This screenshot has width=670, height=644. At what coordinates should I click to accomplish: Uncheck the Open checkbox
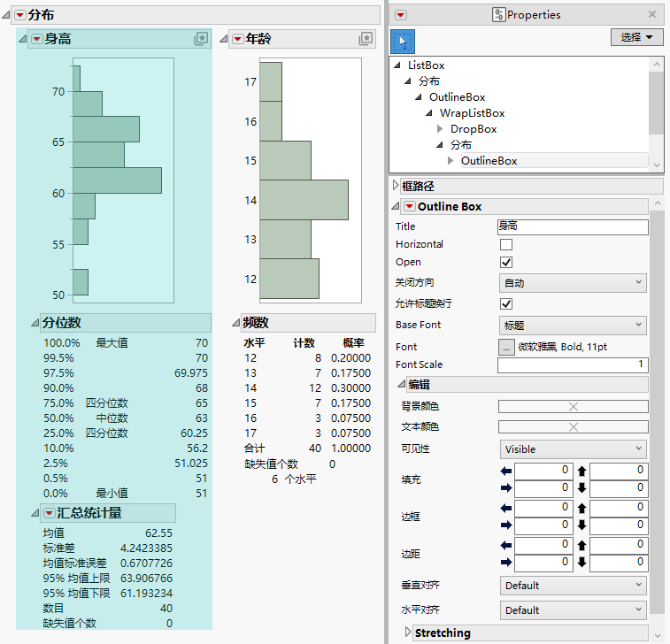tap(506, 262)
